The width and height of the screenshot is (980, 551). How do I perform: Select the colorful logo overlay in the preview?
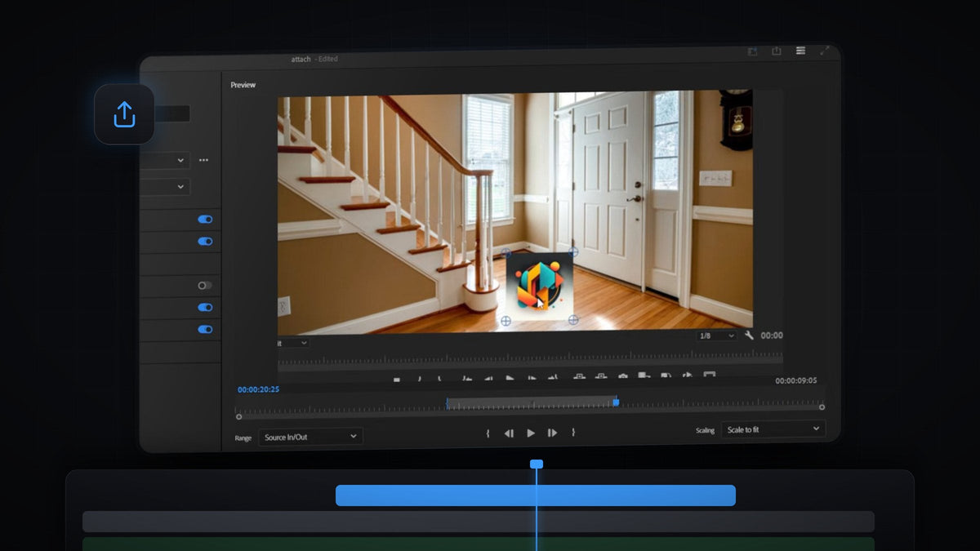click(x=539, y=286)
